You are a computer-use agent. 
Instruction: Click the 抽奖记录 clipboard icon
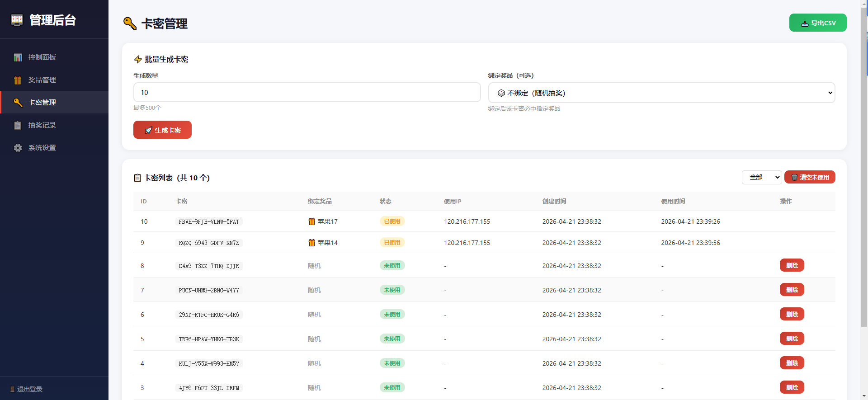coord(18,125)
